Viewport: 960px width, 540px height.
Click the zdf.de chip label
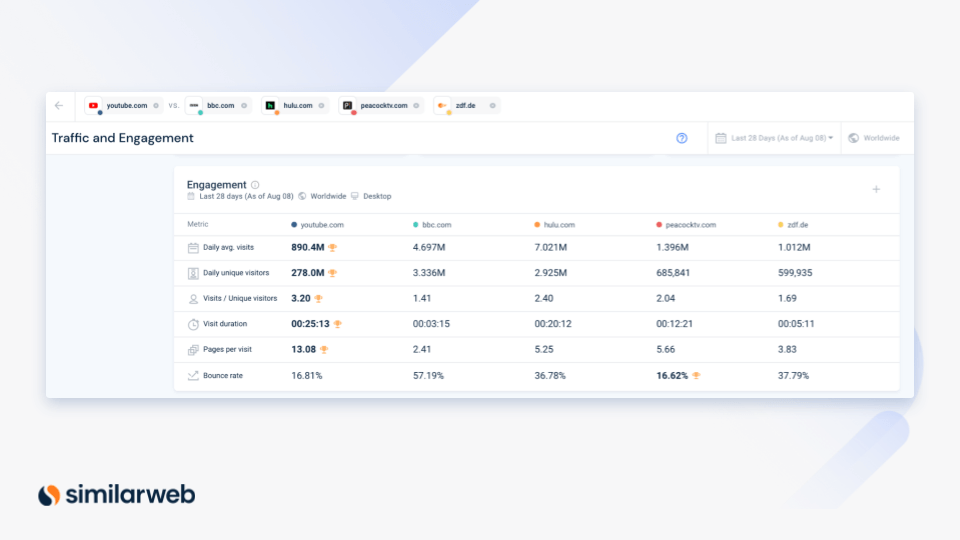coord(465,105)
